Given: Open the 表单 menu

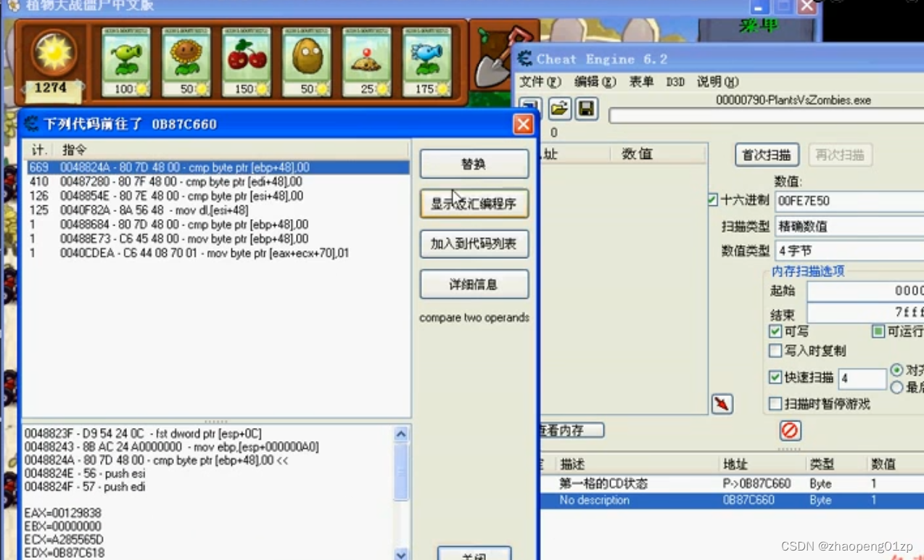Looking at the screenshot, I should point(641,82).
